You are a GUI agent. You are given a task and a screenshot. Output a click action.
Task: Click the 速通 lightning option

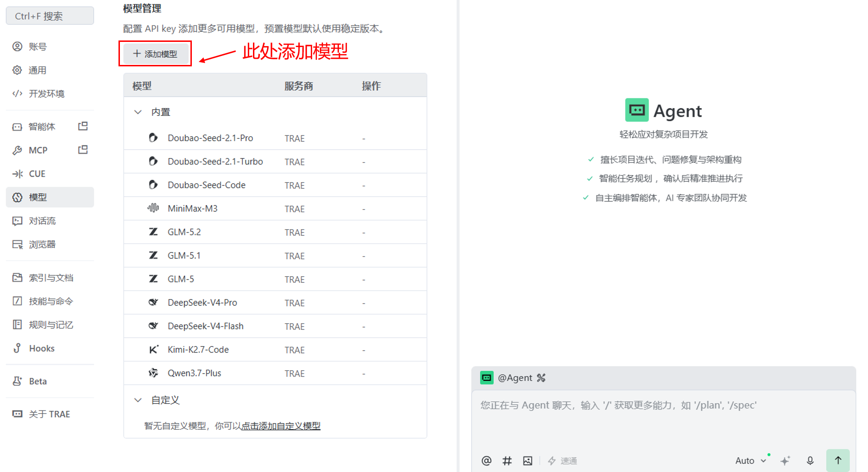point(562,461)
